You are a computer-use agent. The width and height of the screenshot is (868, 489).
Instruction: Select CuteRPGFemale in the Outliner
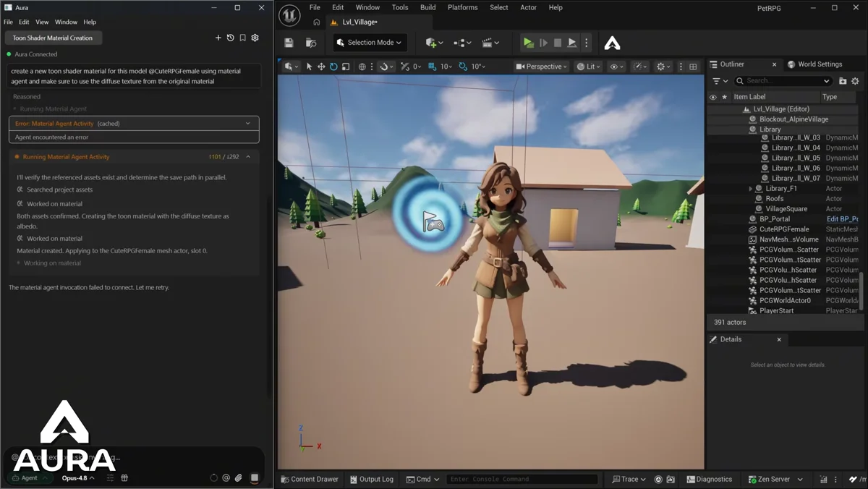pos(784,229)
